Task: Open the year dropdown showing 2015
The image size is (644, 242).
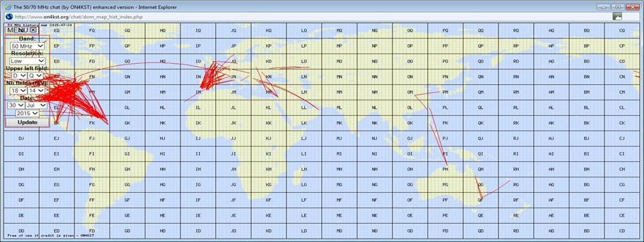Action: click(27, 113)
